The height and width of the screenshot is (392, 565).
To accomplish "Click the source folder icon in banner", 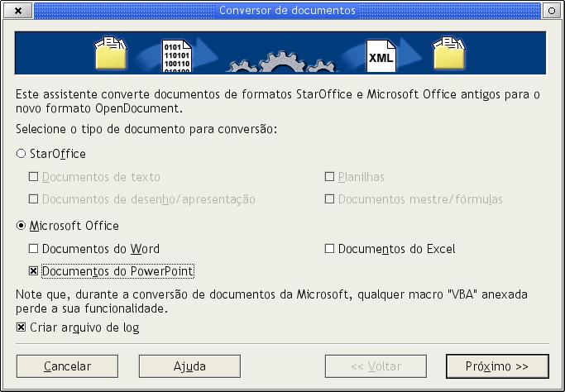I will point(111,53).
